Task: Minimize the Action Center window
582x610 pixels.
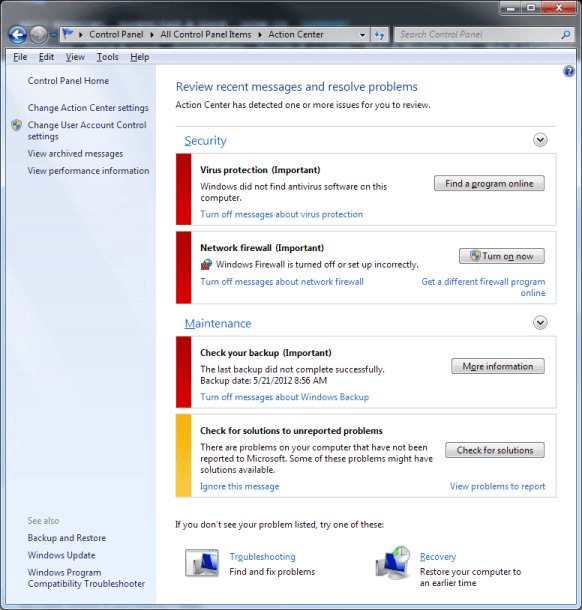Action: tap(511, 7)
